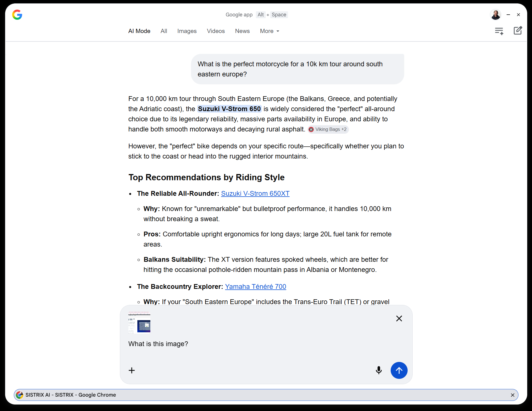Open the Yamaha Ténéré 700 link
532x411 pixels.
pyautogui.click(x=255, y=287)
